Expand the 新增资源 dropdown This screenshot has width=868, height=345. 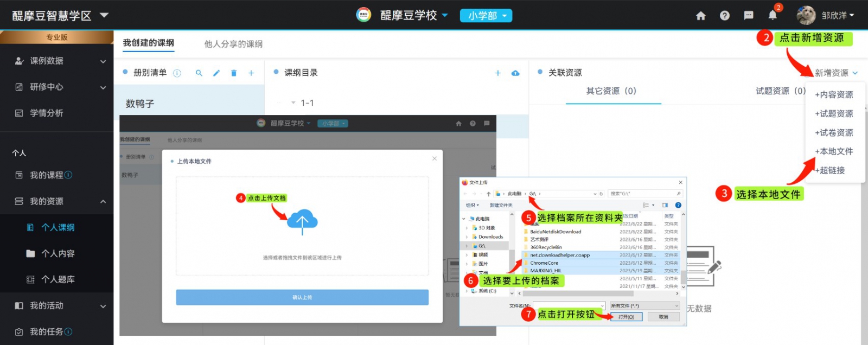(836, 73)
